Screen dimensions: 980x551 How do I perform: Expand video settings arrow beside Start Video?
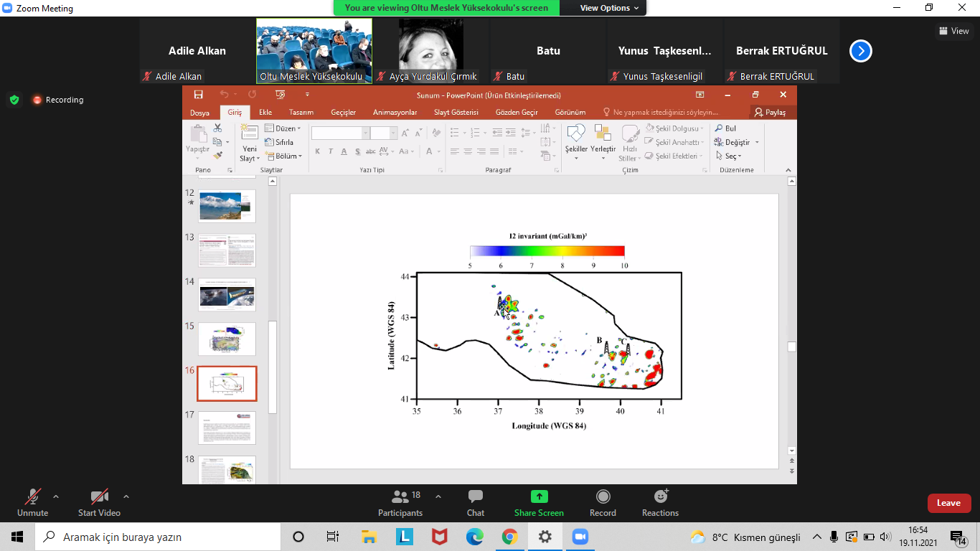click(126, 496)
